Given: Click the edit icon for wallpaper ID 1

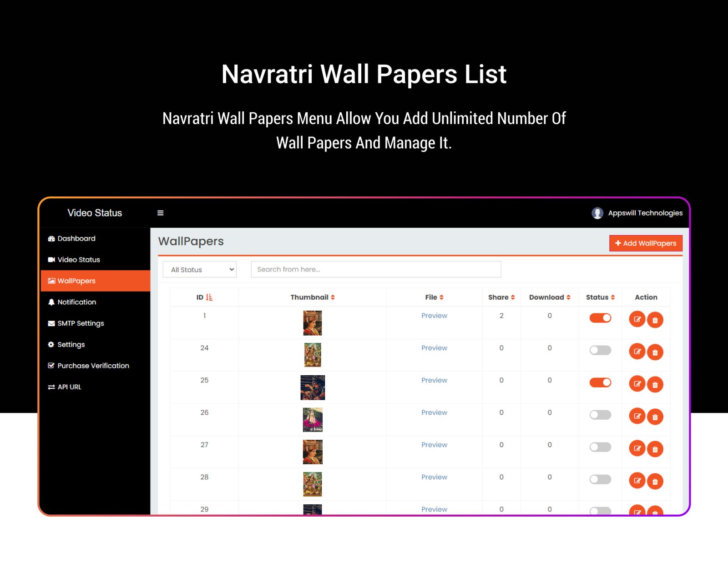Looking at the screenshot, I should [x=637, y=319].
